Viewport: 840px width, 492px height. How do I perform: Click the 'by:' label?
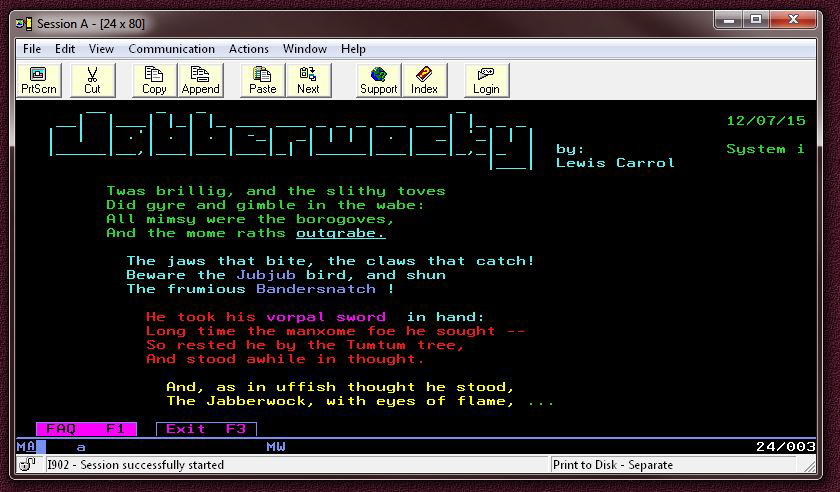pyautogui.click(x=570, y=148)
